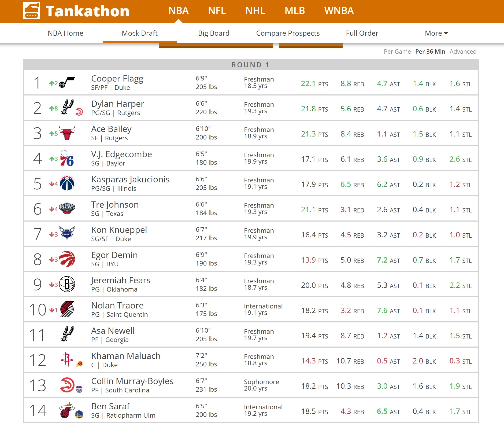Click the ROUND 1 header bar
This screenshot has height=423, width=504.
coord(251,65)
